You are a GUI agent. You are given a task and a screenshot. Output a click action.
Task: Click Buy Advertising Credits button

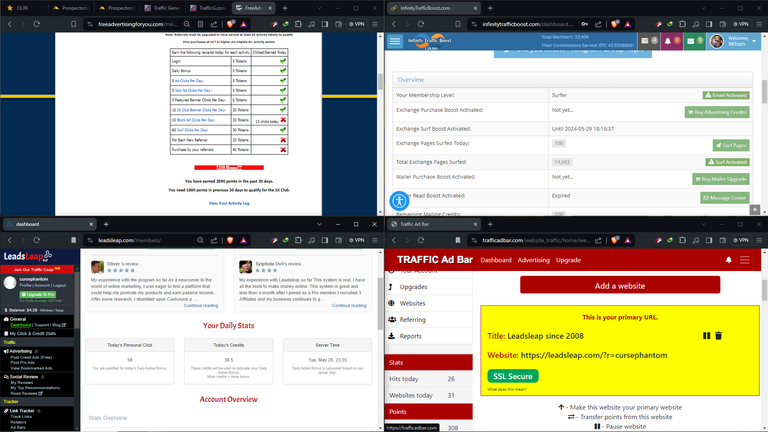pos(717,112)
